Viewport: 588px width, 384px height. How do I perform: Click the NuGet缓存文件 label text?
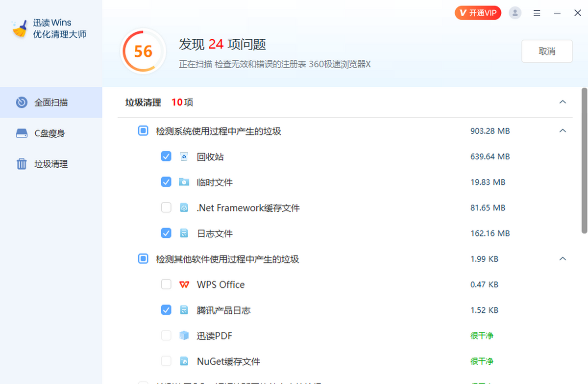(228, 361)
